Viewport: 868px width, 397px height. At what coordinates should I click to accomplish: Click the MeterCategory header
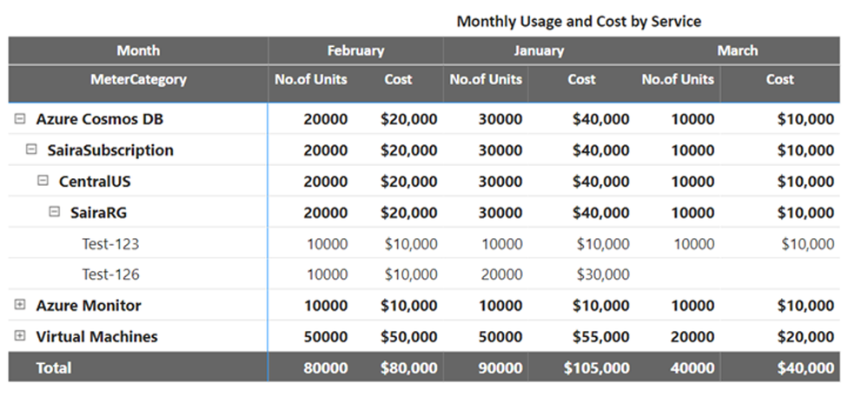point(138,79)
